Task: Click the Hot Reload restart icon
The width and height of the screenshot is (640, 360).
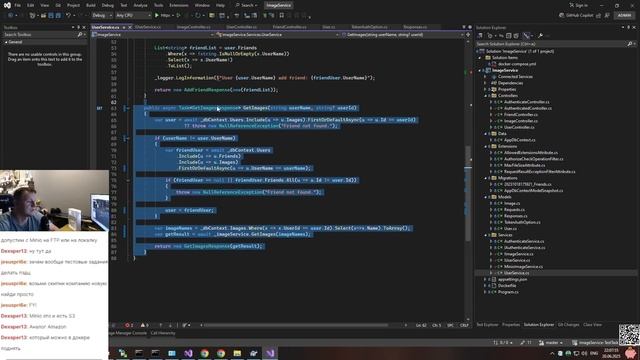Action: pyautogui.click(x=198, y=16)
